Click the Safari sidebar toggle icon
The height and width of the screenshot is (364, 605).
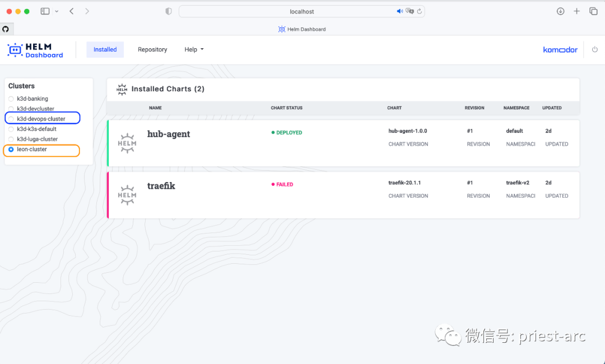click(x=45, y=11)
